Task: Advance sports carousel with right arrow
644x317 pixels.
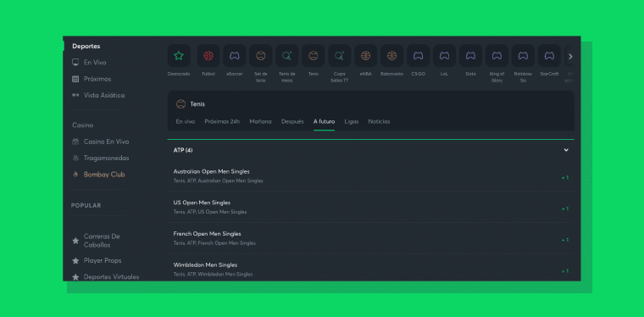Action: tap(570, 56)
